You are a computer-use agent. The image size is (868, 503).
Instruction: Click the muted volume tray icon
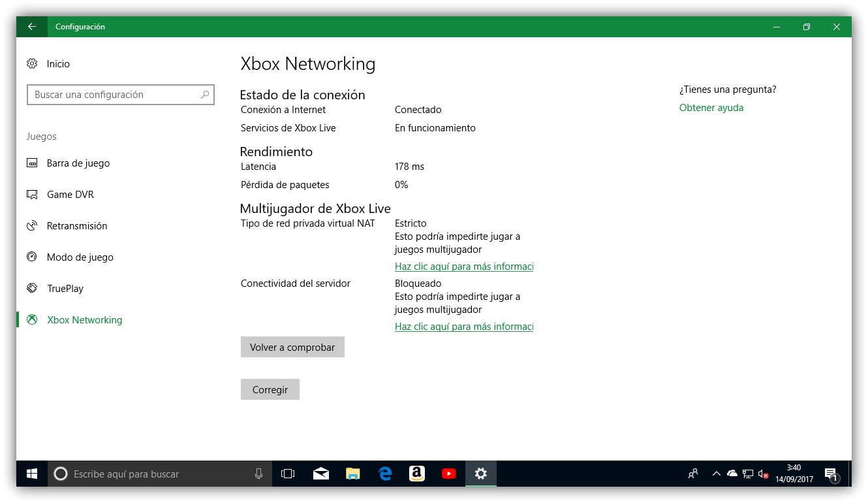763,474
